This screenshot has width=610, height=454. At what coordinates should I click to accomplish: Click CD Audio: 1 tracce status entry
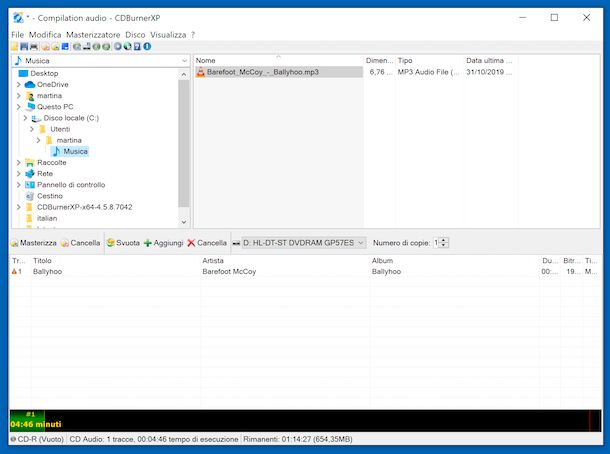click(154, 439)
